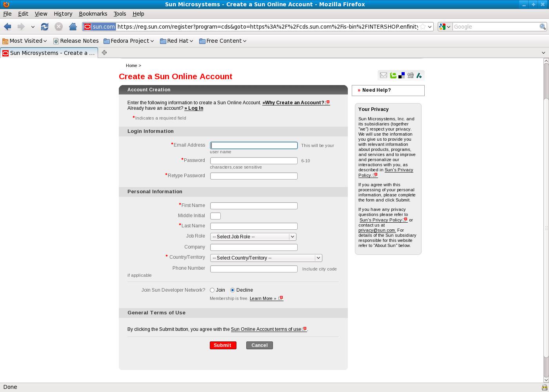
Task: Click the Slashdot share icon
Action: tap(419, 75)
